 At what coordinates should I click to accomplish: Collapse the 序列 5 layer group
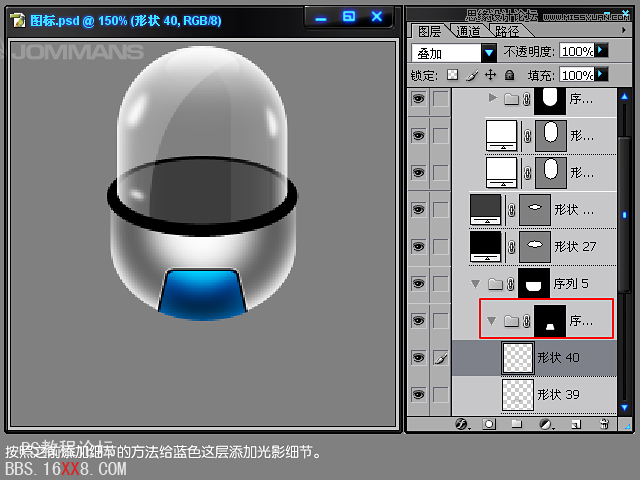pyautogui.click(x=476, y=284)
